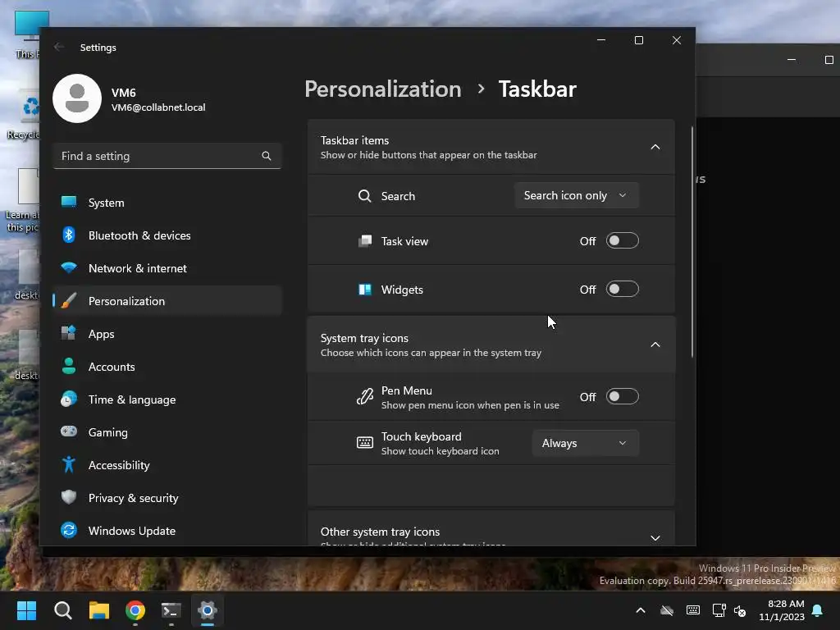Open taskbar Search
This screenshot has width=840, height=630.
point(62,610)
